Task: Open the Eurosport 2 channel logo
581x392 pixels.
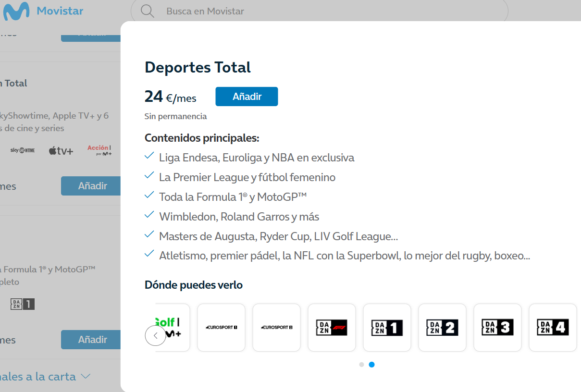Action: 276,327
